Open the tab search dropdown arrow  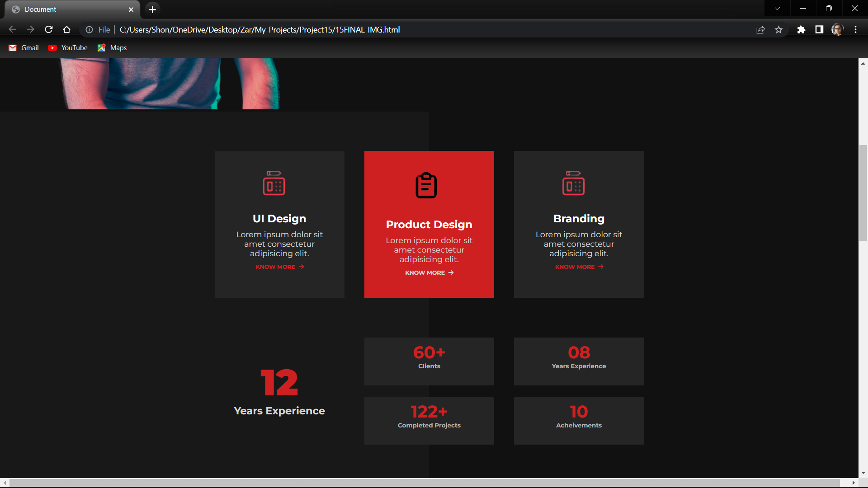coord(777,8)
